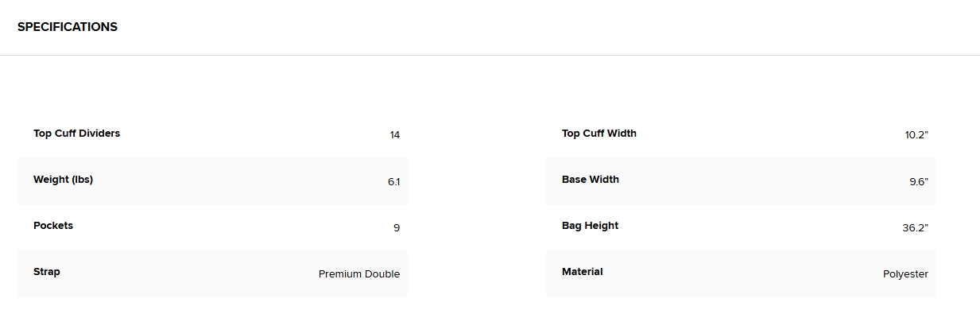This screenshot has height=318, width=980.
Task: Click the value 14 for dividers
Action: pos(395,135)
